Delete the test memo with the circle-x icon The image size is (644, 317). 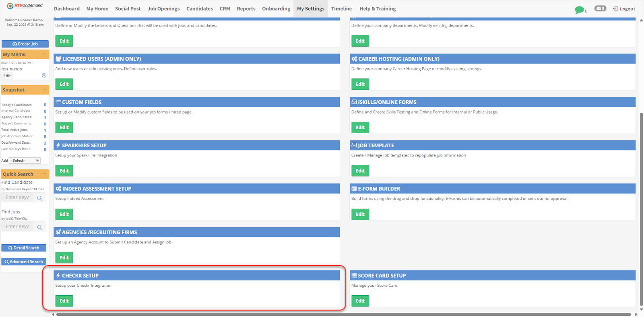point(44,75)
